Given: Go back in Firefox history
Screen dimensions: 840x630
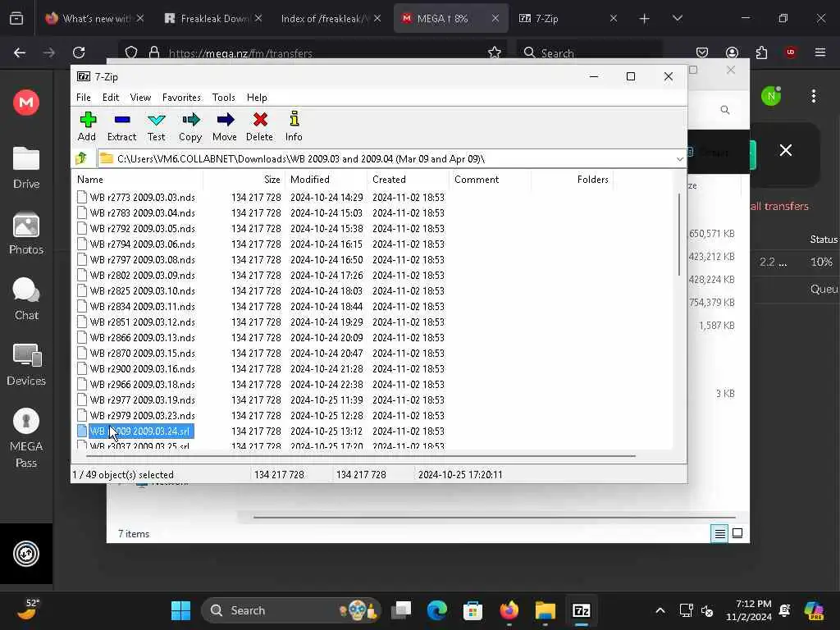Looking at the screenshot, I should pyautogui.click(x=20, y=52).
